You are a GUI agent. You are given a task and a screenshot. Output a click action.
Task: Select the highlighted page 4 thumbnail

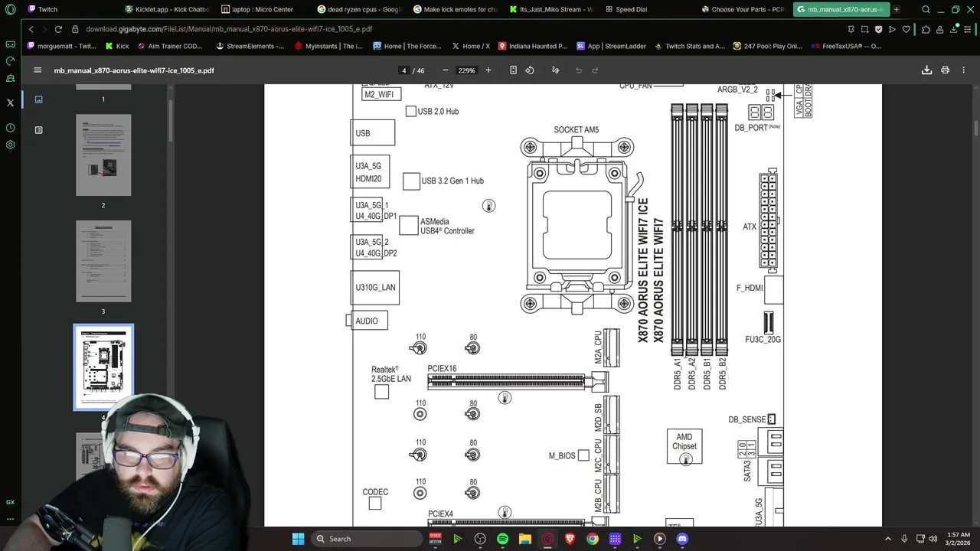click(x=103, y=367)
